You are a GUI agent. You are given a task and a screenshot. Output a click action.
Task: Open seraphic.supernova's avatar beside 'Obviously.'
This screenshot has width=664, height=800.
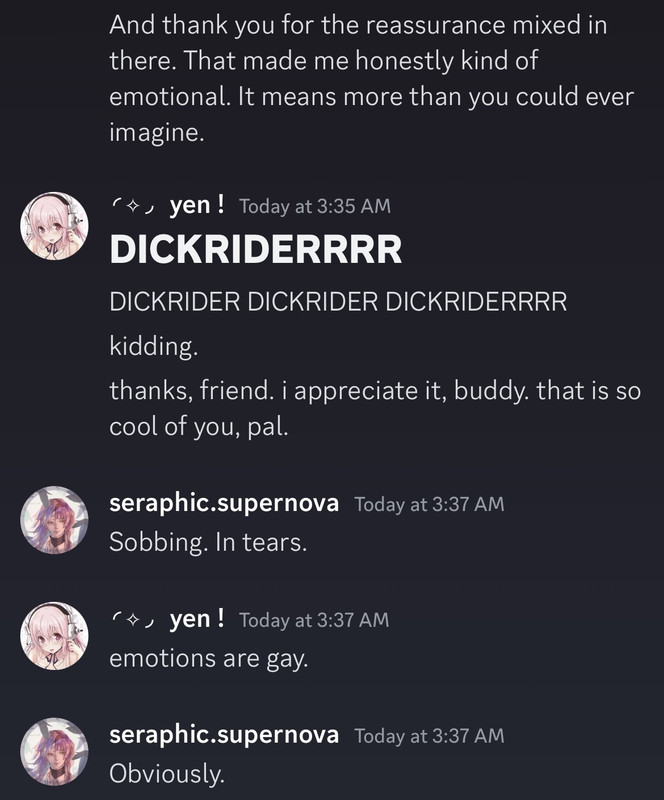[54, 752]
